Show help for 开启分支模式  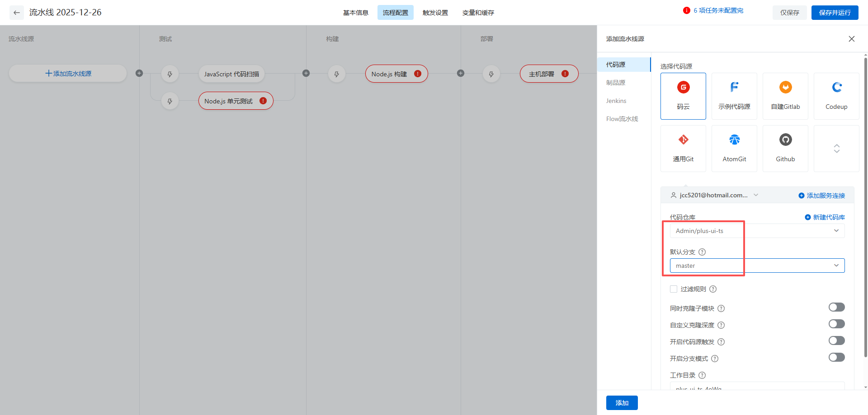coord(715,359)
